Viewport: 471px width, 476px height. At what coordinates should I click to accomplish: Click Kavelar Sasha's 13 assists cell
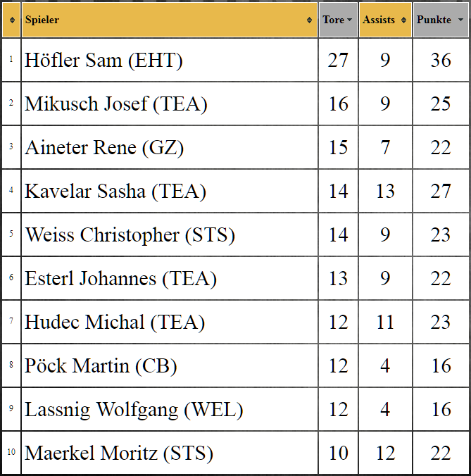[x=385, y=192]
